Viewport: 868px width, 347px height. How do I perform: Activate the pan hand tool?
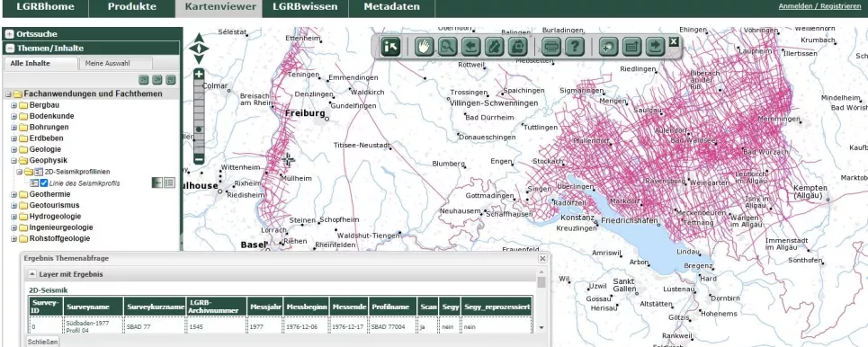click(x=425, y=47)
